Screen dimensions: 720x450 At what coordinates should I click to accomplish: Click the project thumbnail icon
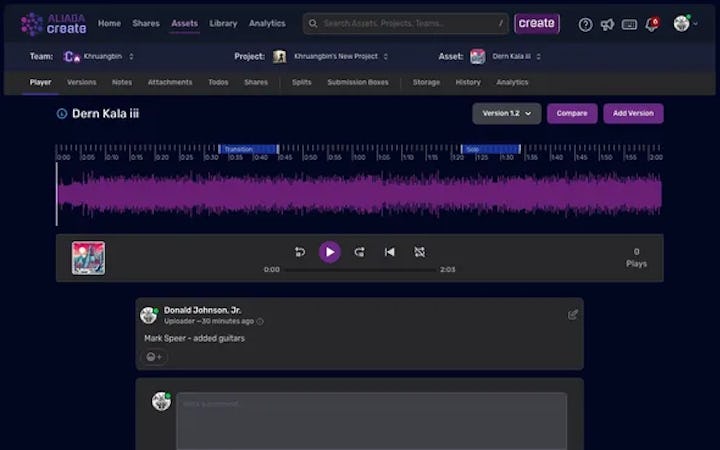point(280,56)
